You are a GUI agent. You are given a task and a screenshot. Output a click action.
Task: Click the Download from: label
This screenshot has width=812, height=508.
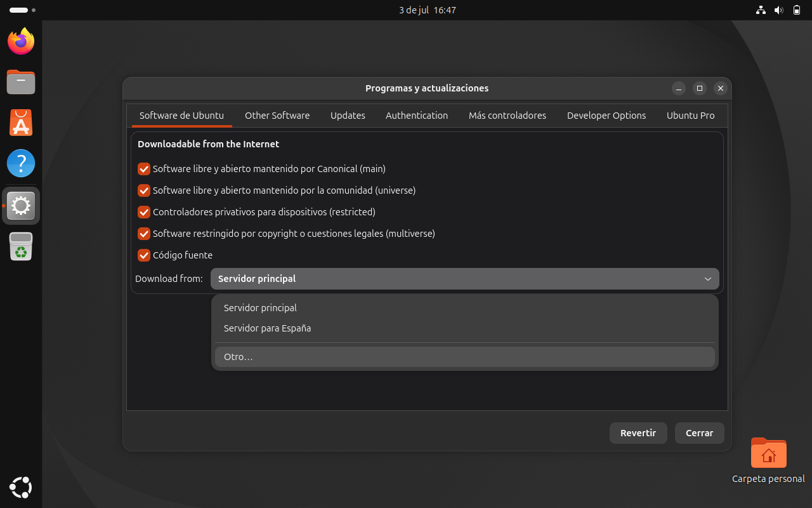click(169, 279)
